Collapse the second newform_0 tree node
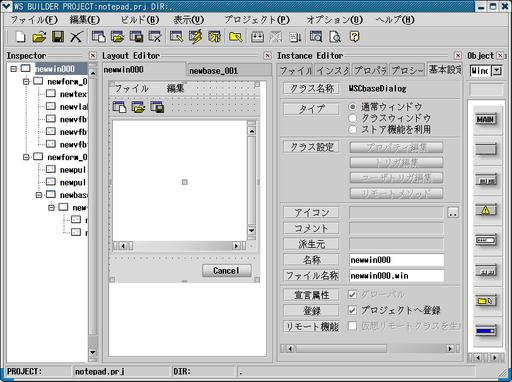The width and height of the screenshot is (512, 382). (x=26, y=157)
